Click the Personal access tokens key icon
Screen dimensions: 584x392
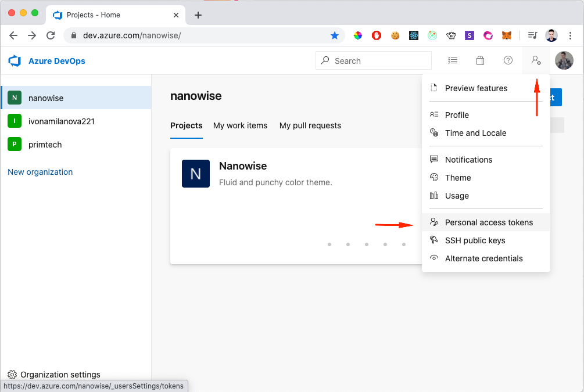[x=434, y=222]
